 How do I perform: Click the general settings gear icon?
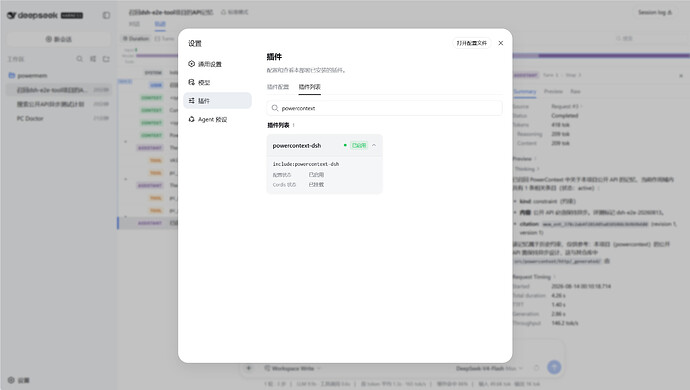coord(191,64)
